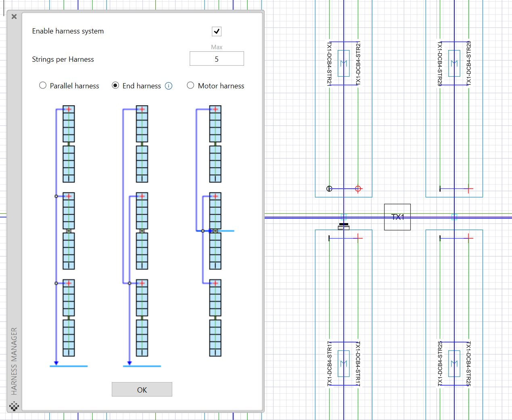The image size is (512, 420).
Task: Click the vertical HARNESS MANAGER title
Action: (x=14, y=361)
